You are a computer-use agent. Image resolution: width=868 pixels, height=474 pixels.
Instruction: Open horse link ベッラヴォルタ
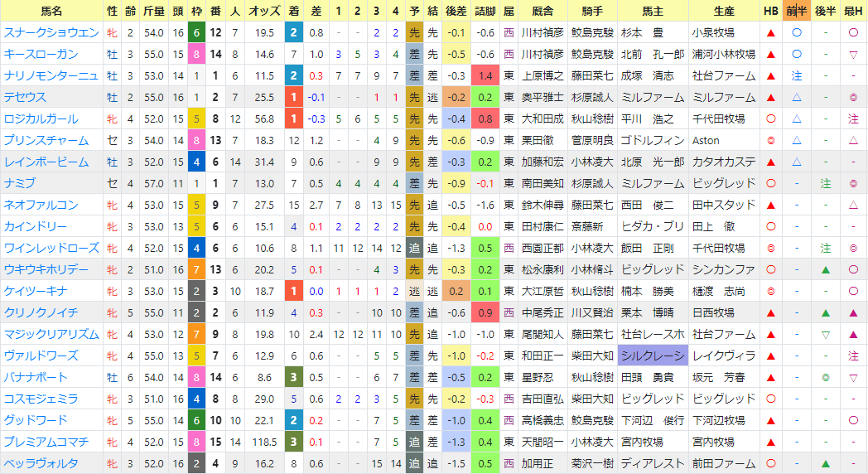tap(41, 464)
